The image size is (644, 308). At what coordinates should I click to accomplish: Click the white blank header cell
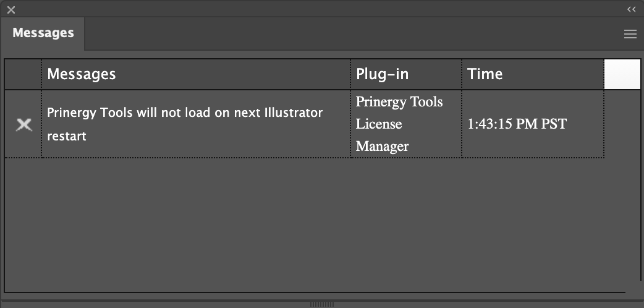point(622,74)
